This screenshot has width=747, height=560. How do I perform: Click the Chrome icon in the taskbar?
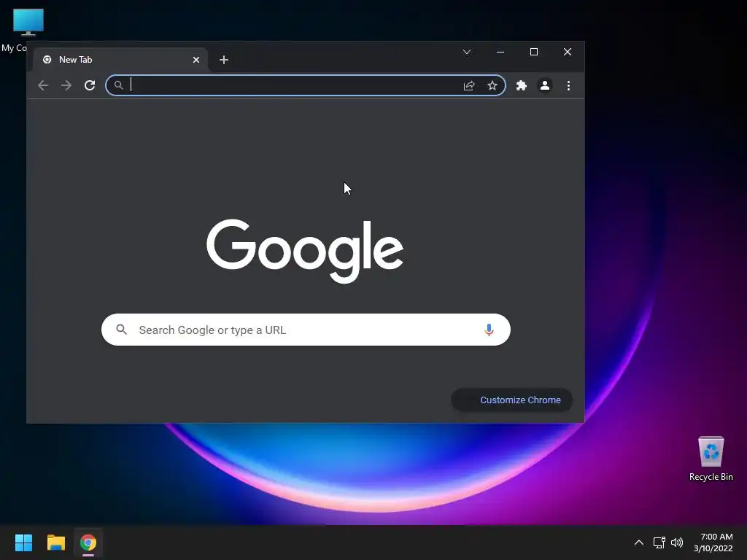click(88, 542)
